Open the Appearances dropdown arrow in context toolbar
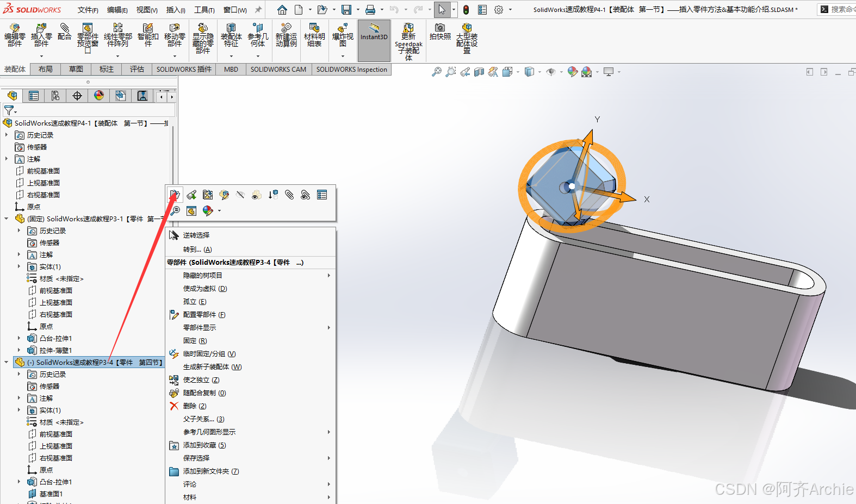Image resolution: width=856 pixels, height=504 pixels. pyautogui.click(x=219, y=211)
